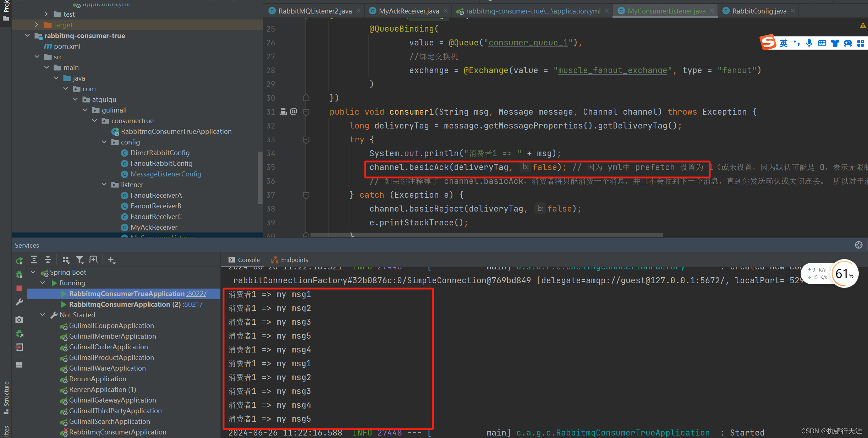868x438 pixels.
Task: Open the :8022/ port link
Action: [197, 294]
